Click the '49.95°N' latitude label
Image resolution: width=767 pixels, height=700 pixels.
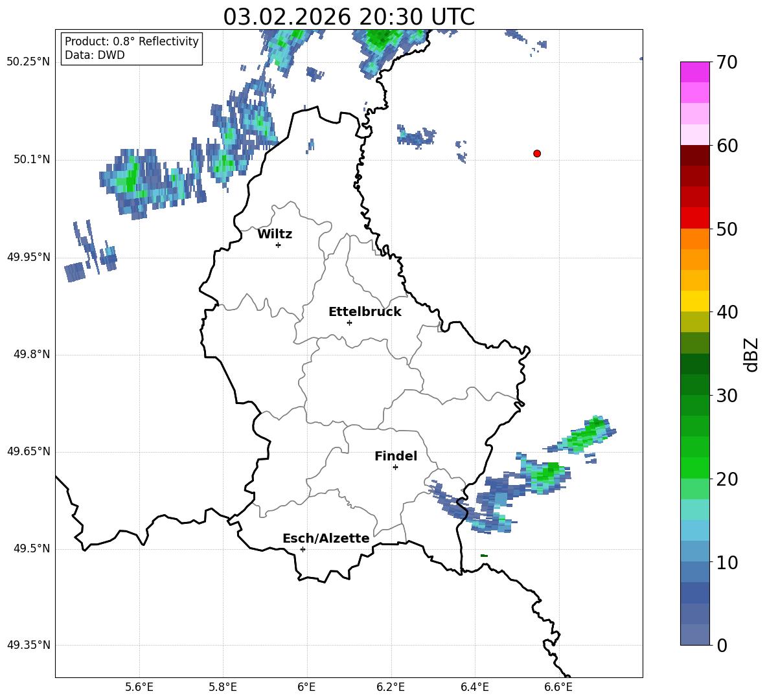tap(28, 256)
